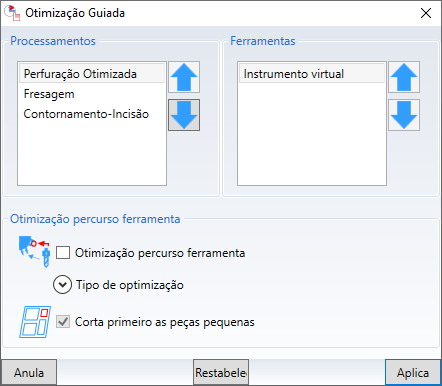Expand the Tipo de optimização chevron
The width and height of the screenshot is (442, 386).
pyautogui.click(x=62, y=285)
